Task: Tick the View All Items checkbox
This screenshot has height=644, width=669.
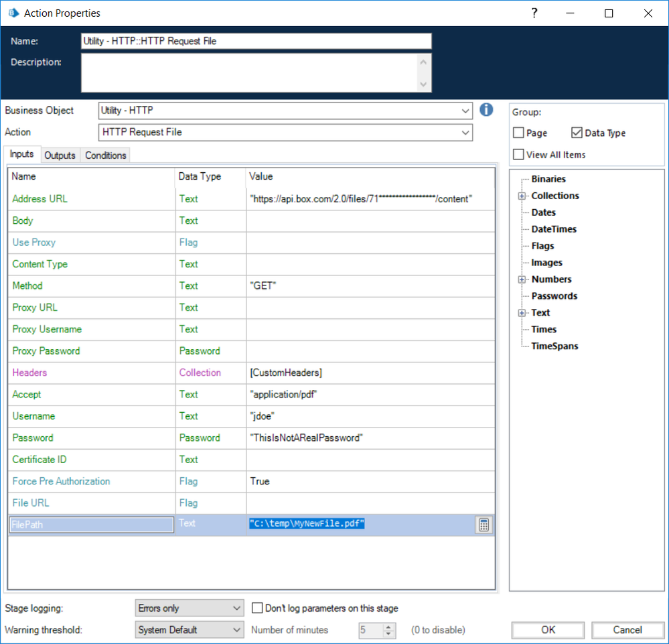Action: click(519, 155)
